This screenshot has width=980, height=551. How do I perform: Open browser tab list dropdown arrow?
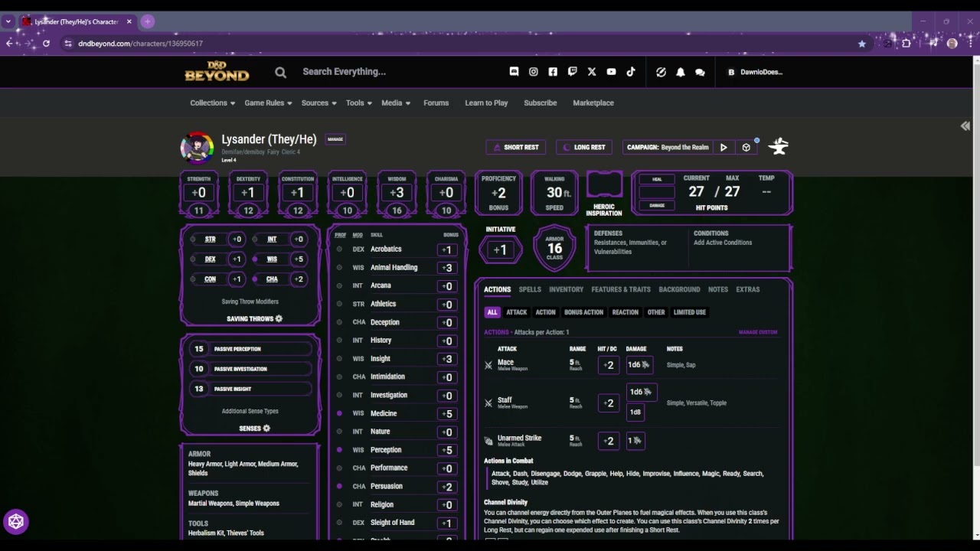[x=8, y=21]
